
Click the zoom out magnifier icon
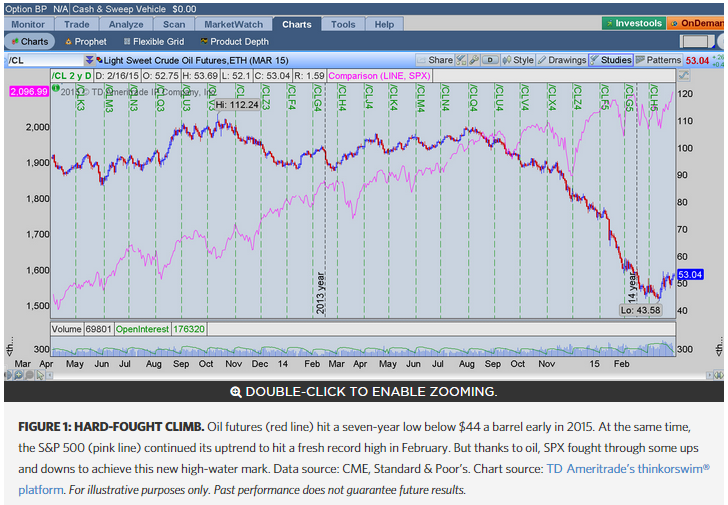(x=29, y=375)
